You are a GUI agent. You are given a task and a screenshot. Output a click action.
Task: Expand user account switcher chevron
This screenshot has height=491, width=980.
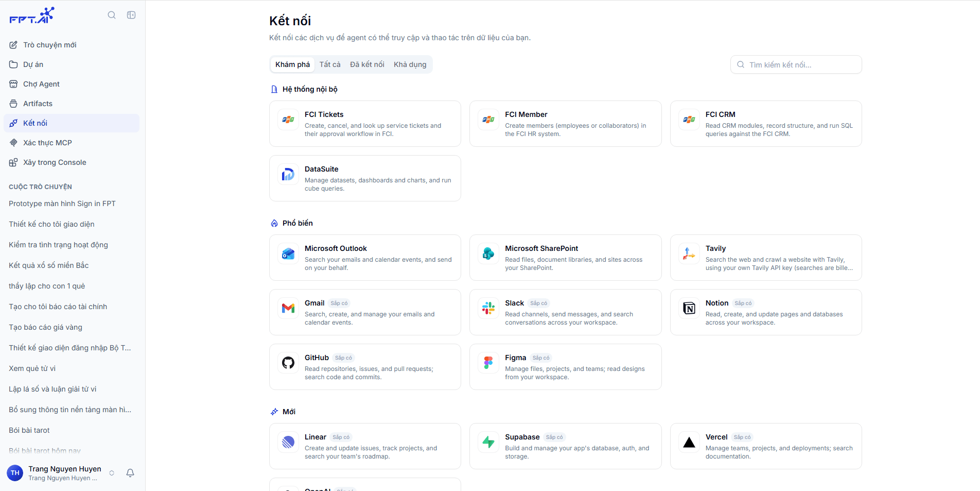[x=112, y=473]
